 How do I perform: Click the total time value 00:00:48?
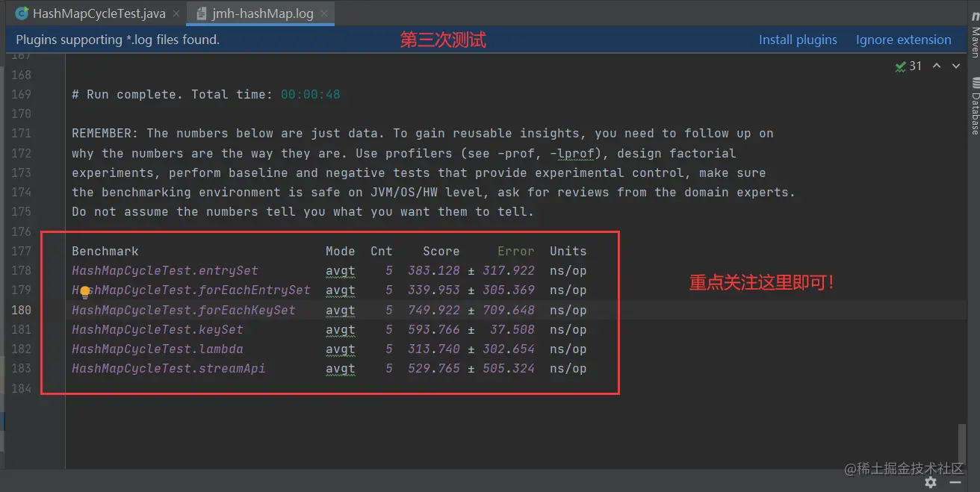(311, 94)
